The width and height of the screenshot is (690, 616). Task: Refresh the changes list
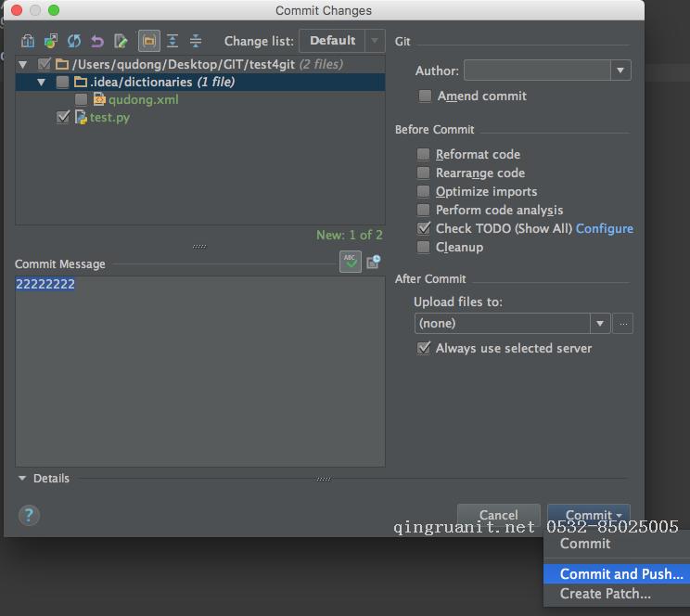tap(74, 41)
